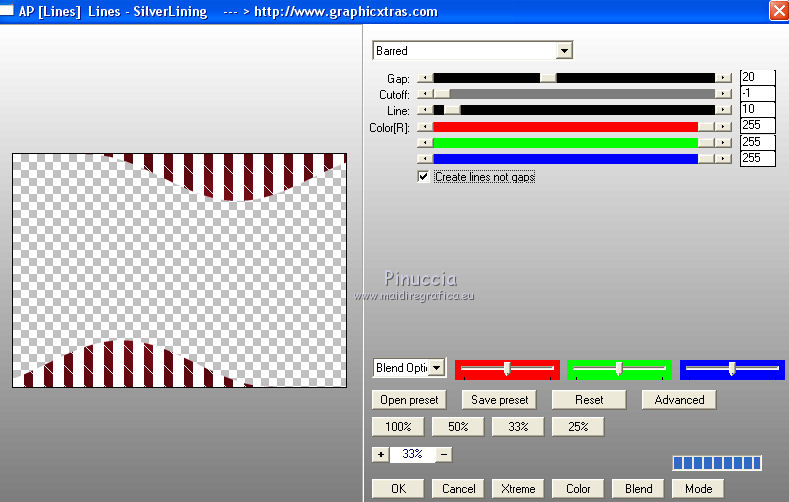
Task: Set preview zoom to 50%
Action: click(458, 427)
